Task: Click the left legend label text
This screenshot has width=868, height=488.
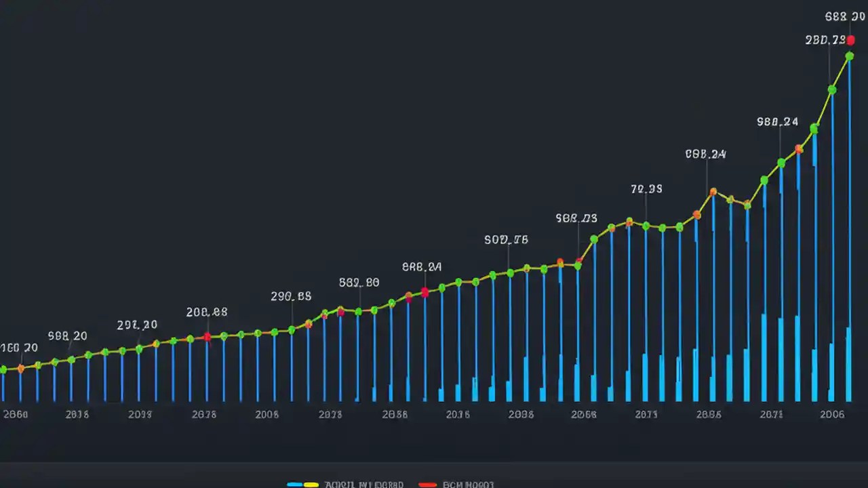Action: click(x=364, y=485)
